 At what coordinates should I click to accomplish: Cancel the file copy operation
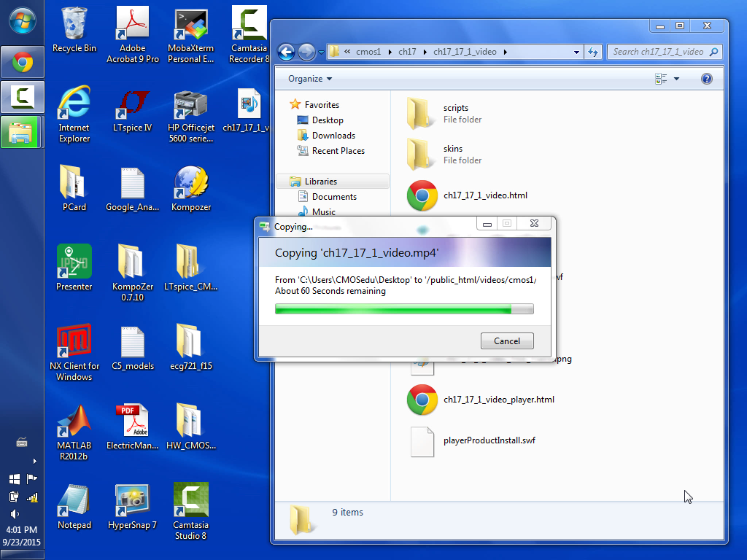(507, 341)
